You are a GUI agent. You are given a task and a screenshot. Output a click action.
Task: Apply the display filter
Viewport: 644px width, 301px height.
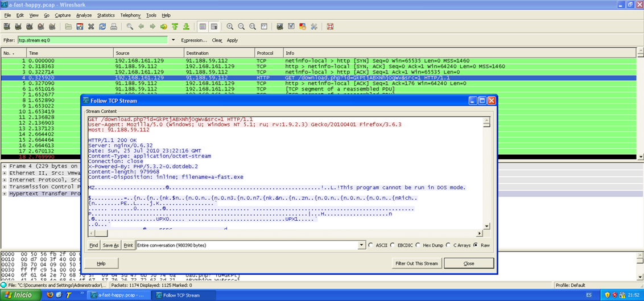(232, 40)
